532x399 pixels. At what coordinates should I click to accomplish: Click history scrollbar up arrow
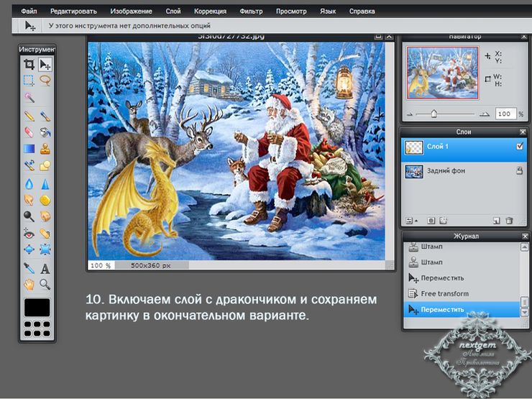pyautogui.click(x=524, y=247)
